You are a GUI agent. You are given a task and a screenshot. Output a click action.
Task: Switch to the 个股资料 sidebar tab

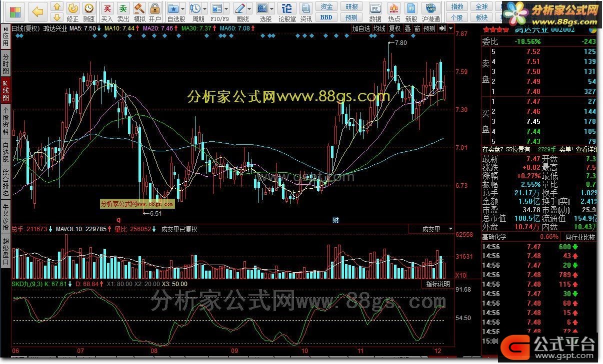point(5,121)
